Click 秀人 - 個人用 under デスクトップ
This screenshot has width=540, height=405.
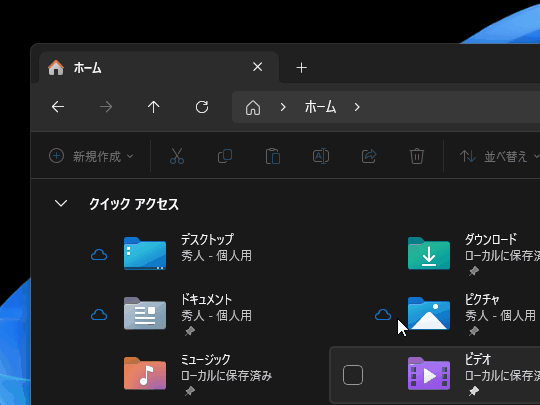coord(217,256)
